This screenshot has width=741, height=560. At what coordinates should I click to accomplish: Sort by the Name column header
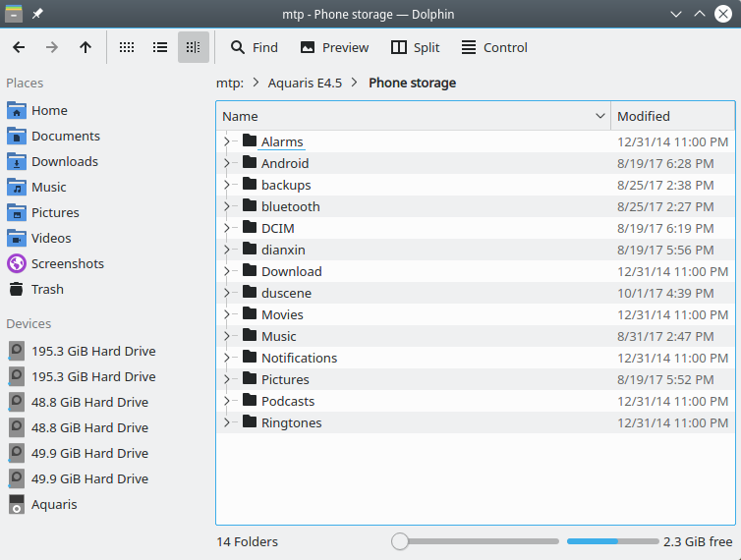[x=403, y=116]
